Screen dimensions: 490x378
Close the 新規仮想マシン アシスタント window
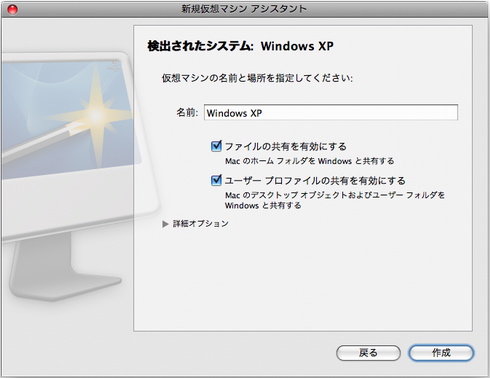tap(12, 9)
